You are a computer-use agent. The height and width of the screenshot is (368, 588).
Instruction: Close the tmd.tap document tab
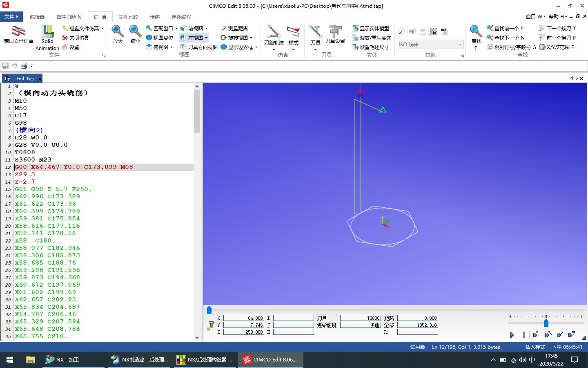click(x=40, y=79)
